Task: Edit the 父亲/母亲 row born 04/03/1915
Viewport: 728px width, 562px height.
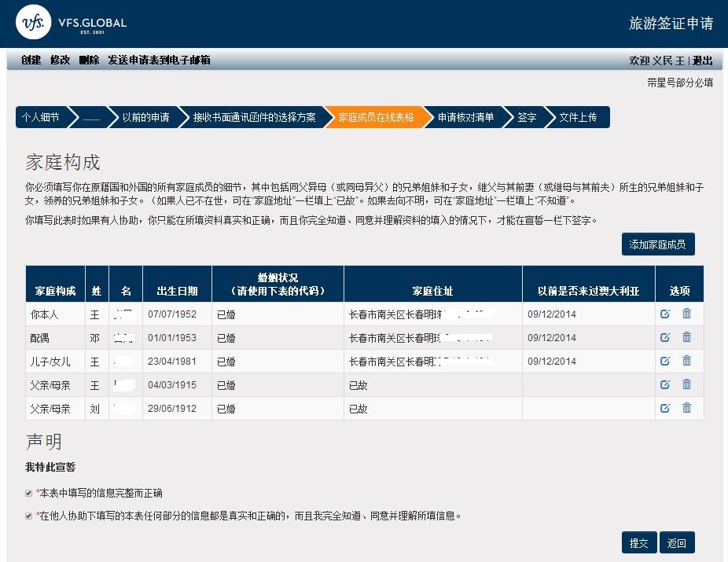Action: 665,384
